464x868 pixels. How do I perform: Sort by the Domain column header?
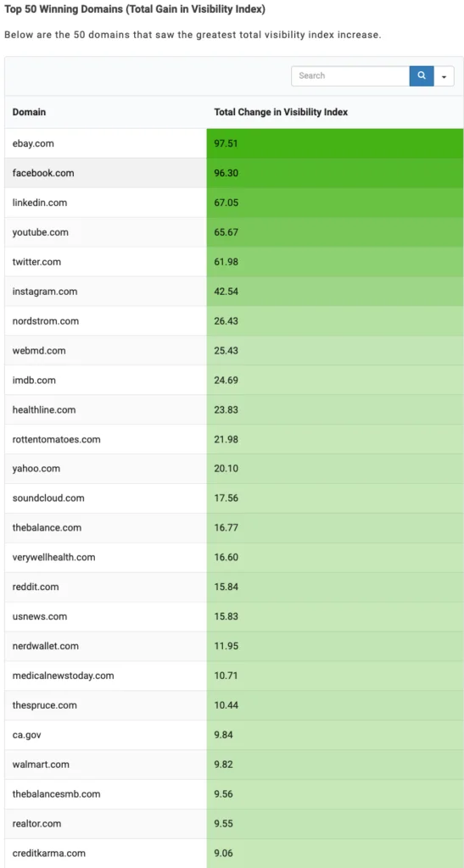coord(30,112)
